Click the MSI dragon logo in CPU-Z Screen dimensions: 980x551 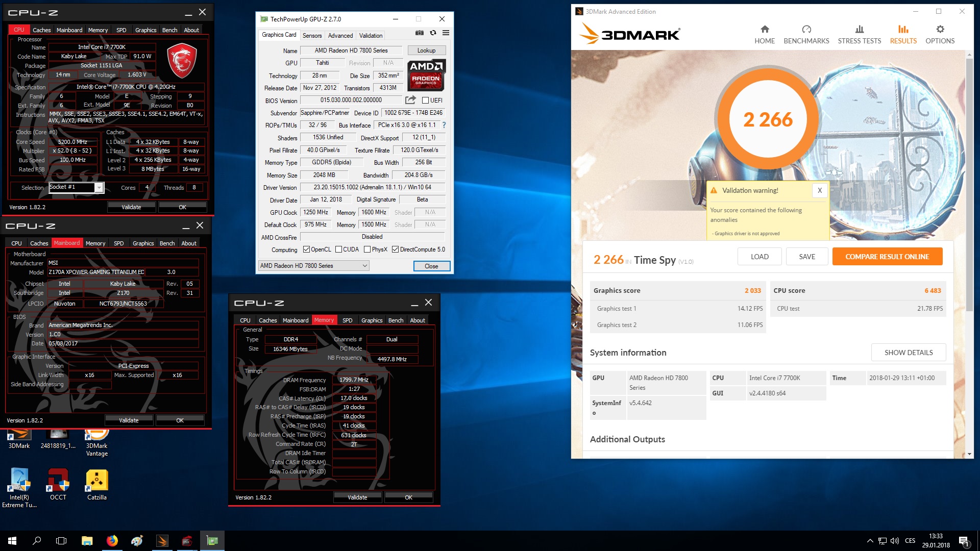tap(182, 60)
